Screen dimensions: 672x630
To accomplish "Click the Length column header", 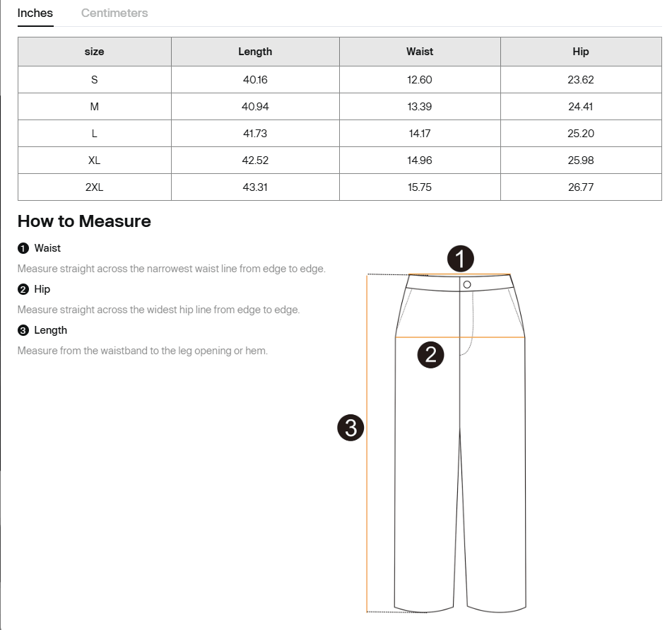I will point(255,52).
